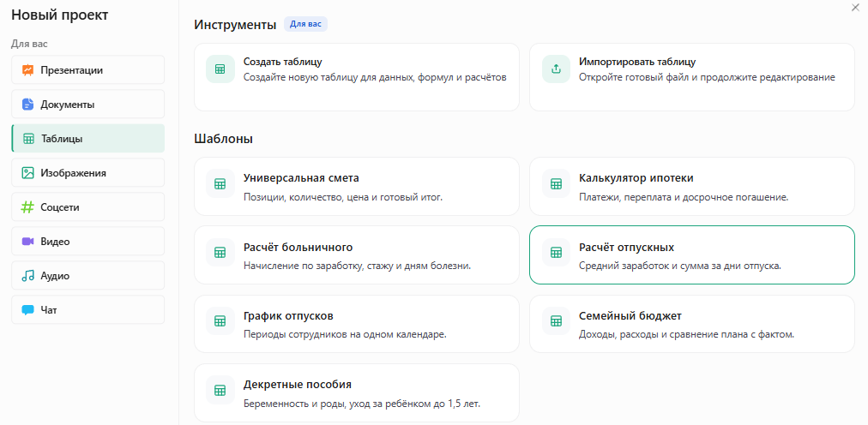868x425 pixels.
Task: Click the table icon of Декретные пособия
Action: (x=220, y=390)
